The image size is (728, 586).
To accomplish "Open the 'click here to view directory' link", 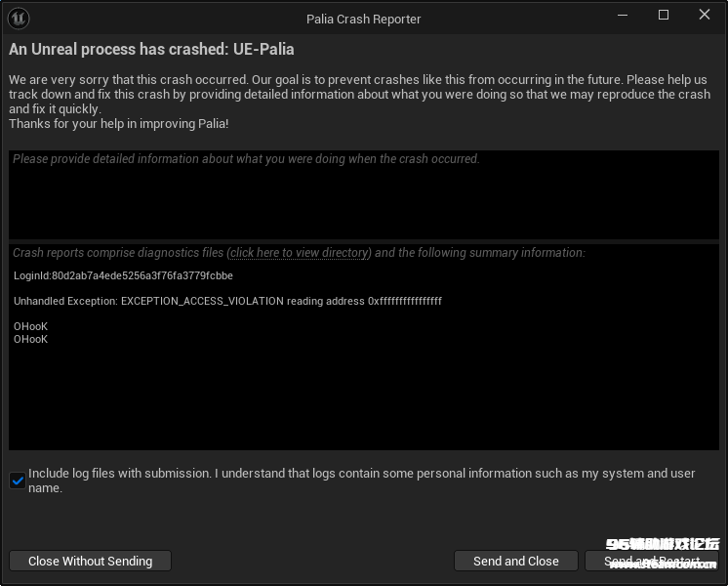I will click(x=300, y=253).
